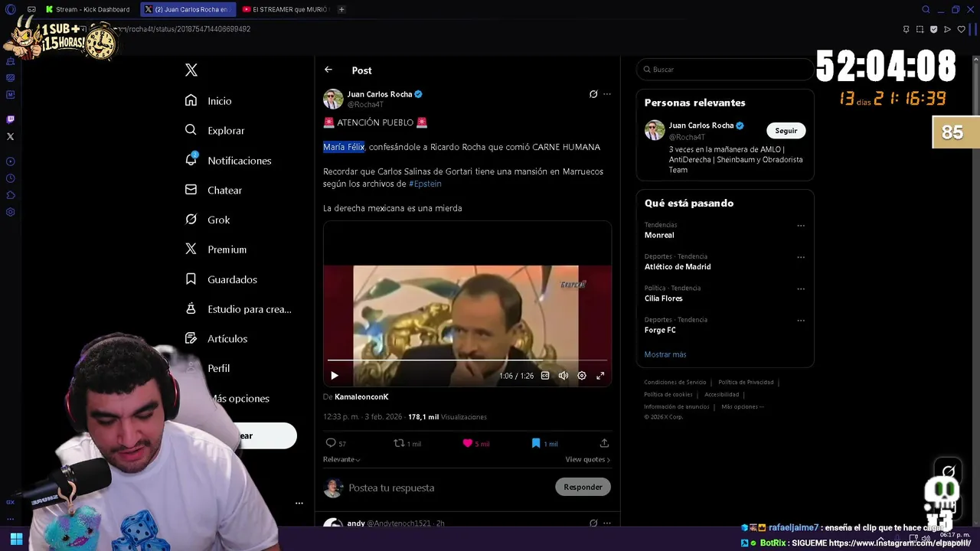The width and height of the screenshot is (980, 551).
Task: Open video settings gear
Action: point(582,376)
